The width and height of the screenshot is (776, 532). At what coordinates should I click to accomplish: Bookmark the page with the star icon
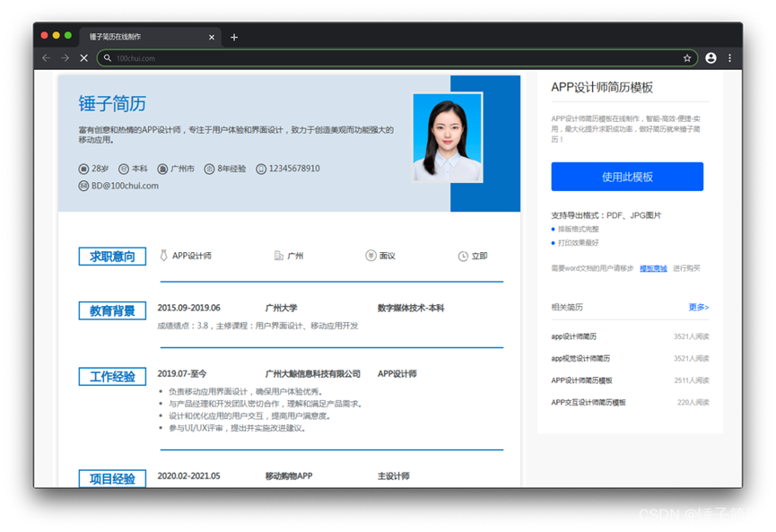pyautogui.click(x=687, y=58)
